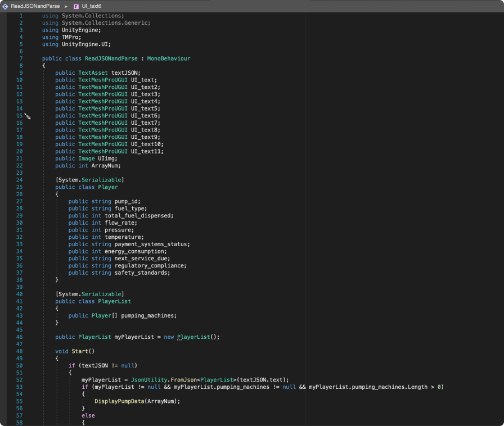Click the MonoBehaviour base class name
This screenshot has height=426, width=504.
coord(169,58)
